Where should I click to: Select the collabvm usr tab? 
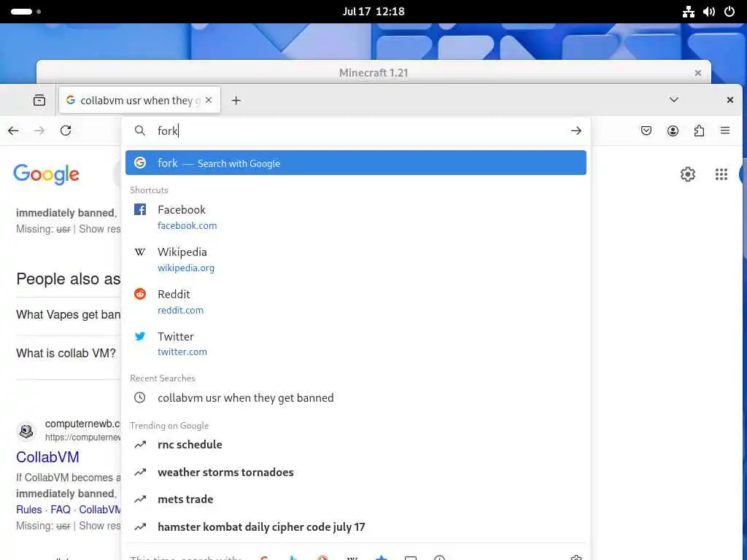pos(139,100)
